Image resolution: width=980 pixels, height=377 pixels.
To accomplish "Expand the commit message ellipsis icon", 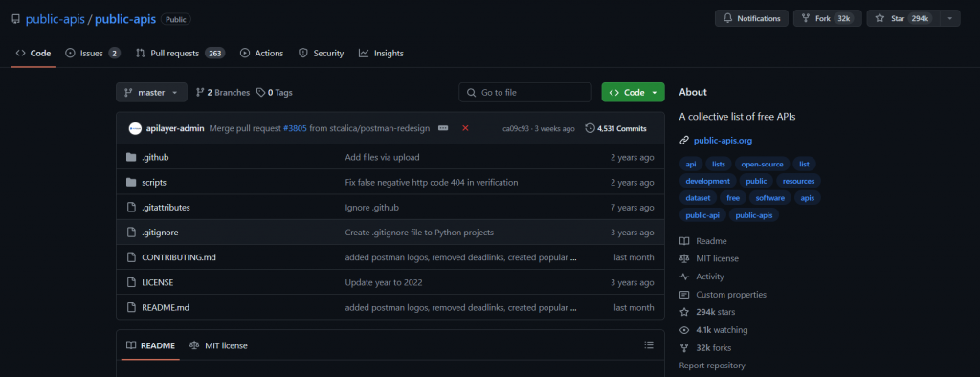I will coord(443,128).
